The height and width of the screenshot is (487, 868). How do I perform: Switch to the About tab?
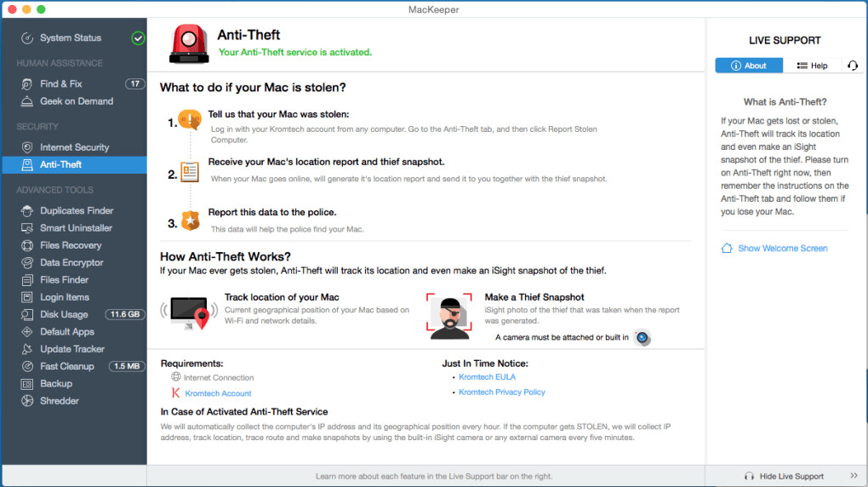748,66
